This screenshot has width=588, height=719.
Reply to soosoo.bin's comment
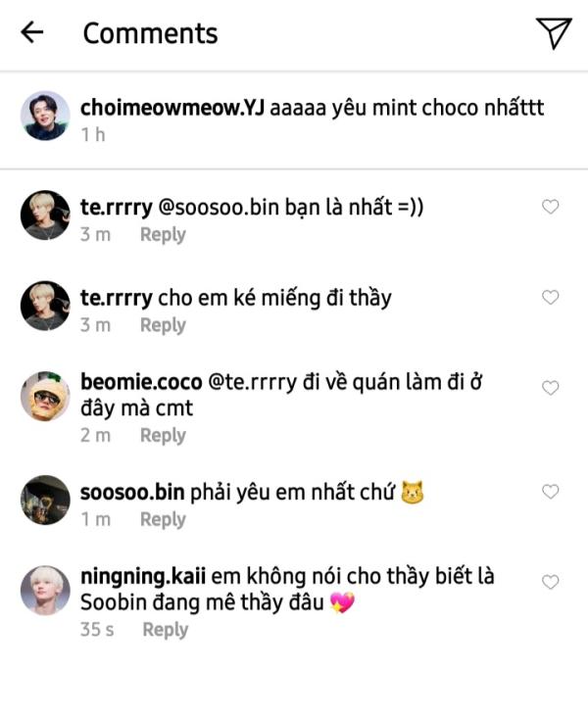pyautogui.click(x=163, y=519)
